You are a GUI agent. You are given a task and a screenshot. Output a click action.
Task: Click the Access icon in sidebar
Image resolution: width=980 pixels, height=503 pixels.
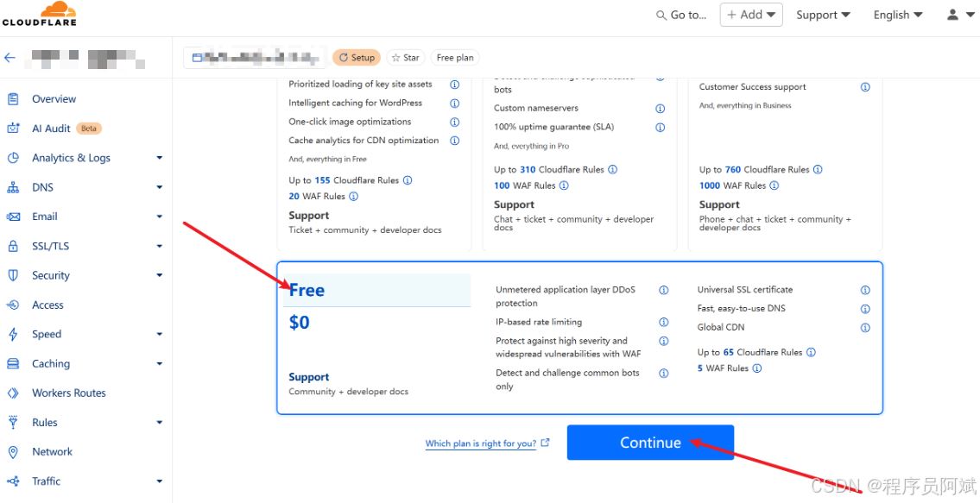pyautogui.click(x=13, y=305)
